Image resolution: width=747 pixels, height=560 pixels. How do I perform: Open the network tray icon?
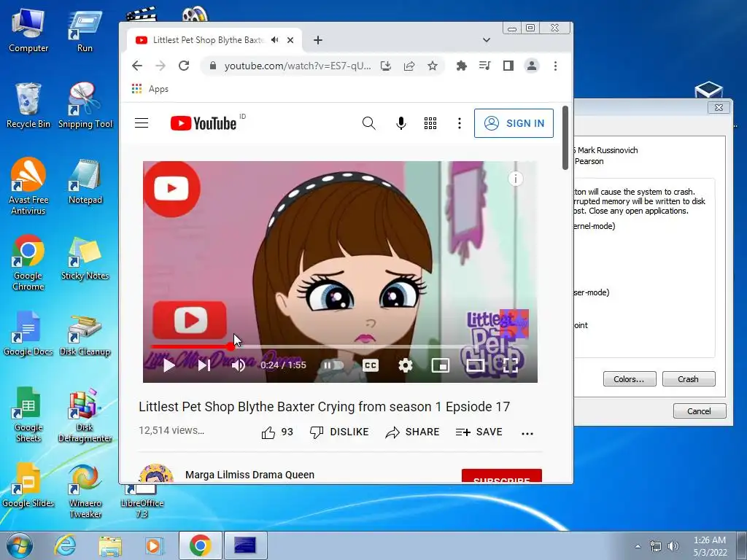[656, 546]
